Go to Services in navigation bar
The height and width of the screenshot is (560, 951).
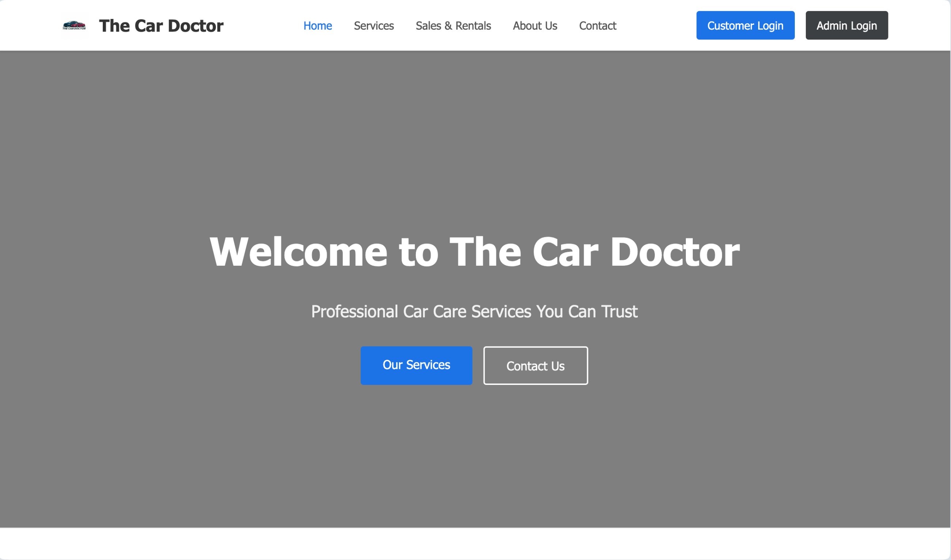(374, 26)
